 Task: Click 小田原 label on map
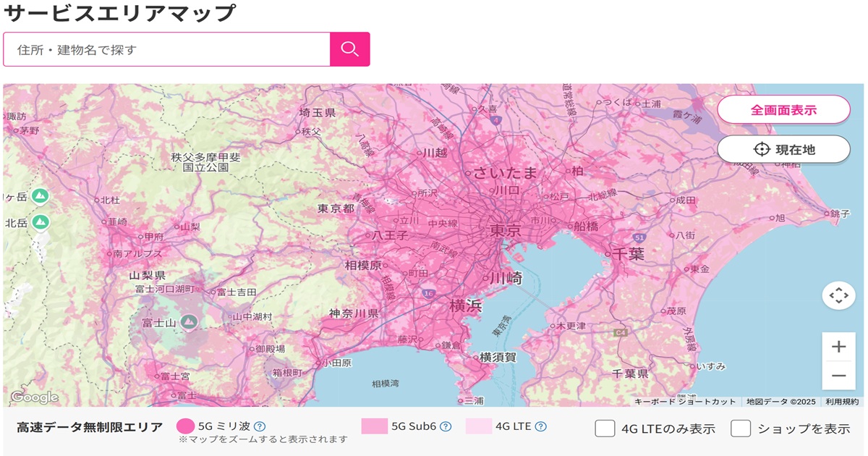337,363
